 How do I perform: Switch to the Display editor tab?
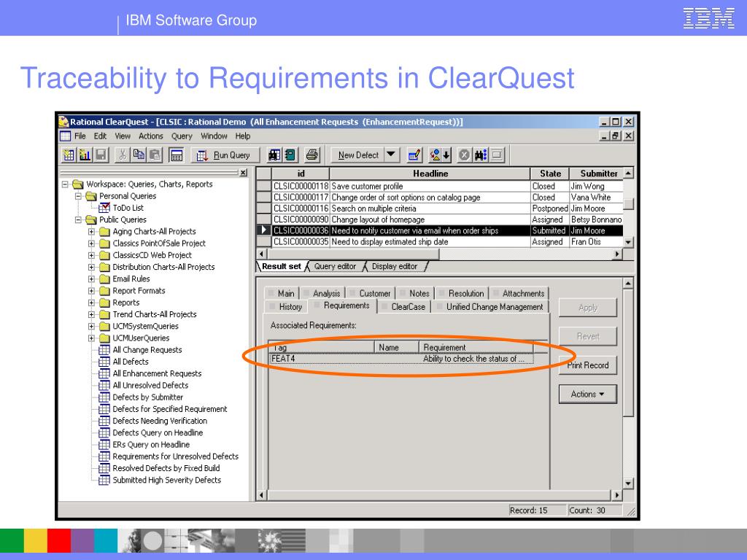pos(395,267)
